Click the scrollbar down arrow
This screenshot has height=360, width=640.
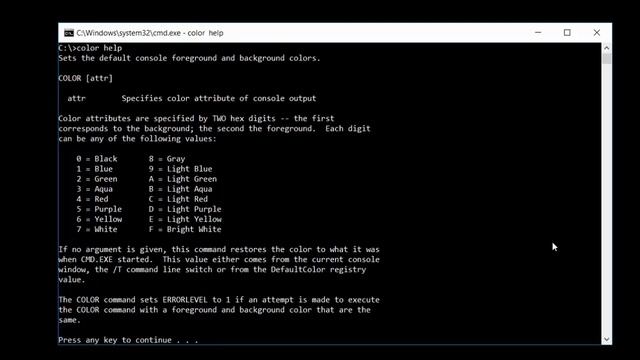click(607, 339)
